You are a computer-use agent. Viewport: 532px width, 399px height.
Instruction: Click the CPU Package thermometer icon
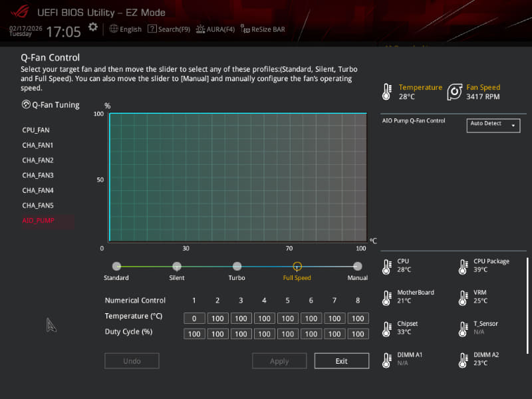point(463,267)
